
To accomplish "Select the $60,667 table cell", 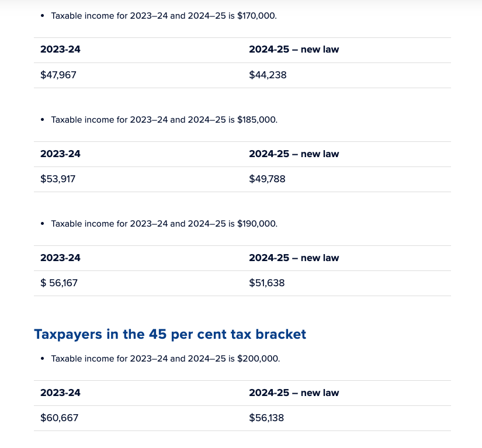I will 59,418.
